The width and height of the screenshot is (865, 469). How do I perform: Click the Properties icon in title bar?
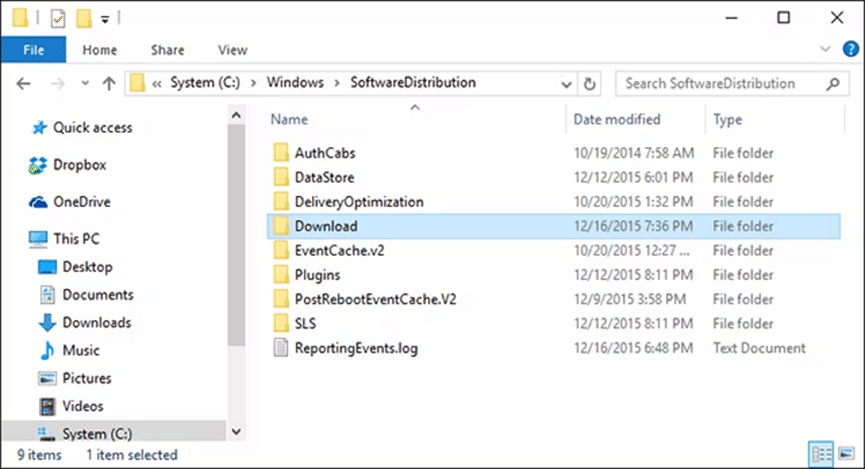[58, 18]
